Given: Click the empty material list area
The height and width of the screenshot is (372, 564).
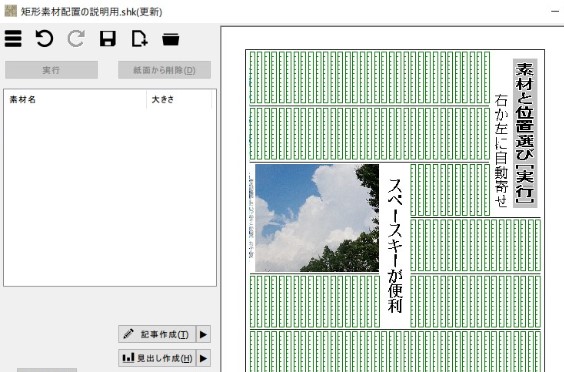Looking at the screenshot, I should tap(110, 197).
